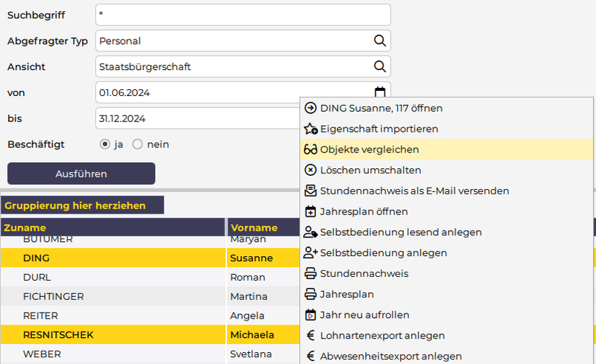Click the star icon for Eigenschaft importieren
The width and height of the screenshot is (596, 364).
[x=311, y=129]
